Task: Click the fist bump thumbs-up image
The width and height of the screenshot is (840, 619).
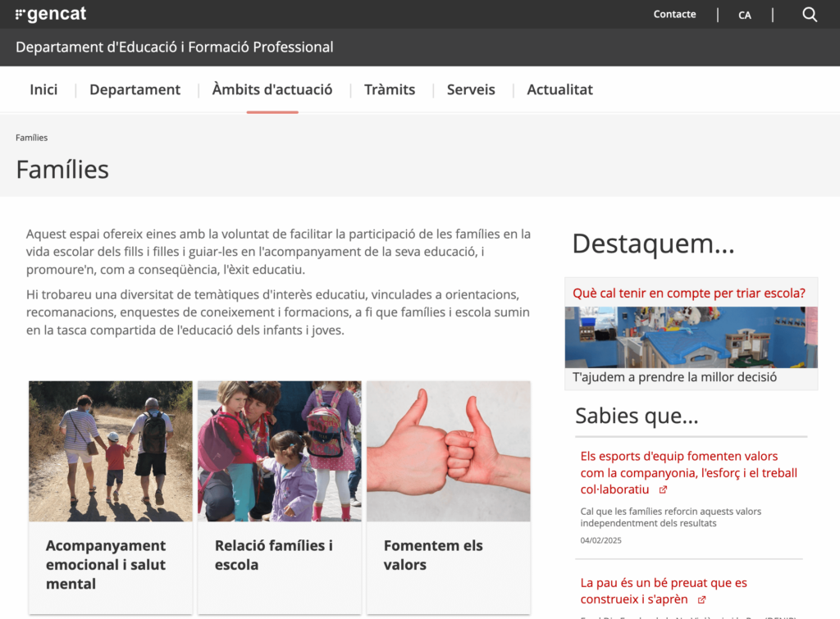Action: (x=448, y=451)
